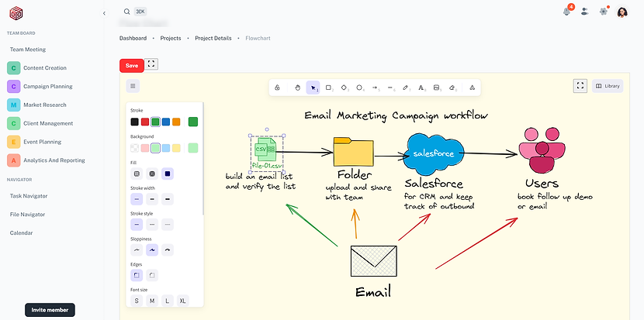Open the more tools shapes icon
Viewport: 644px width, 320px height.
click(x=472, y=88)
